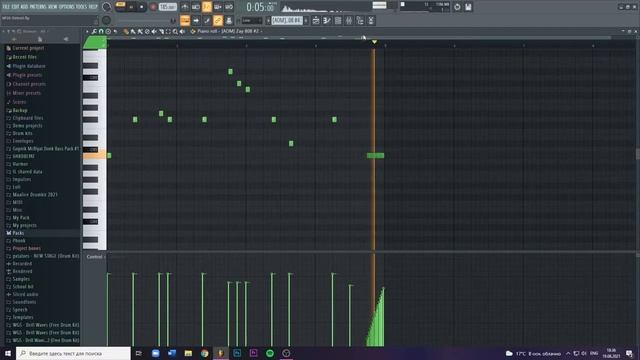The height and width of the screenshot is (360, 640).
Task: Open the ADD menu
Action: coord(23,7)
